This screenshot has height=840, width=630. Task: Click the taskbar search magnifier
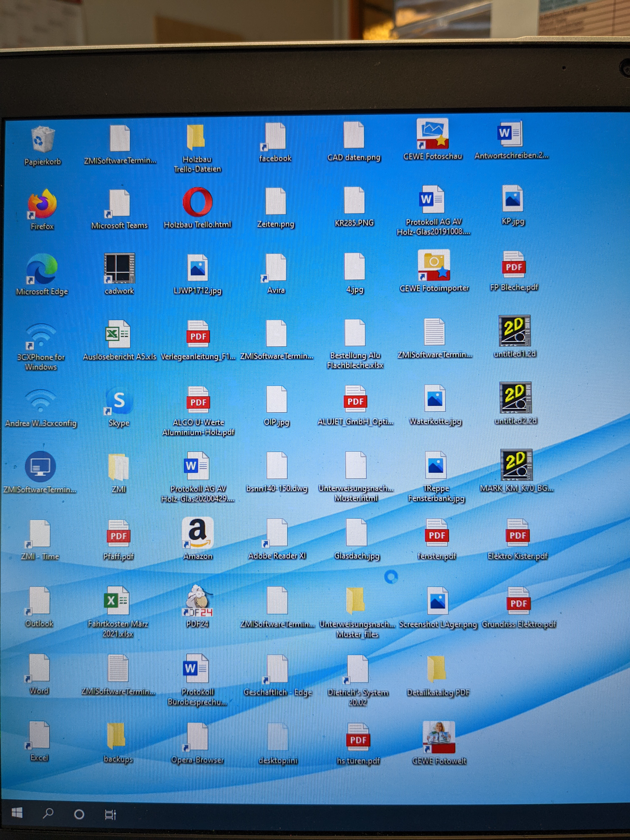click(48, 813)
